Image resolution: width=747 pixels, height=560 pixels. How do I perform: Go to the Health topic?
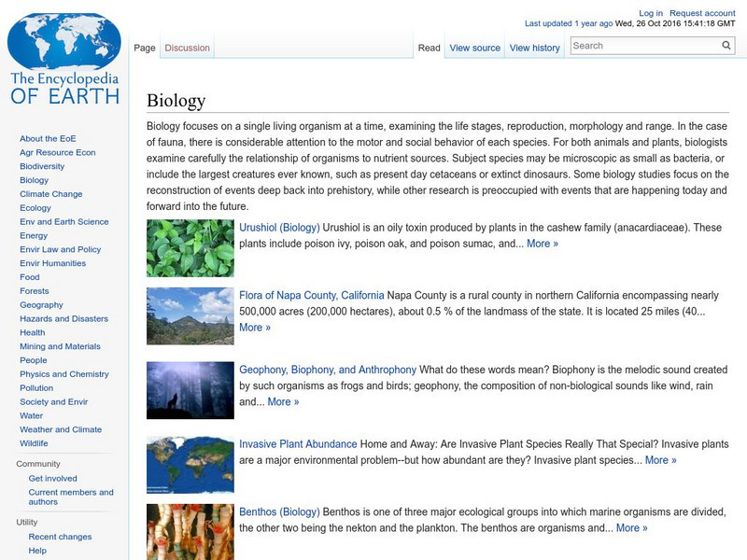click(x=33, y=332)
